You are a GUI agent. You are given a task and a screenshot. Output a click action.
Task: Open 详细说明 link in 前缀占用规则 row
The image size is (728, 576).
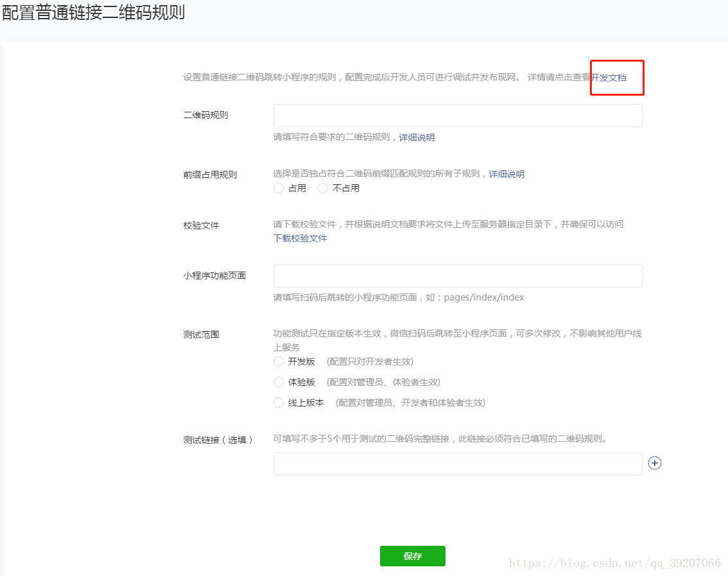coord(507,174)
